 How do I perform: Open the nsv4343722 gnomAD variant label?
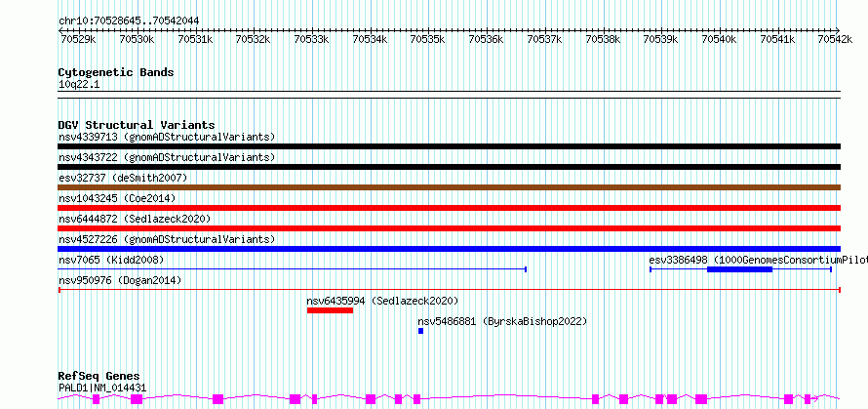coord(167,157)
